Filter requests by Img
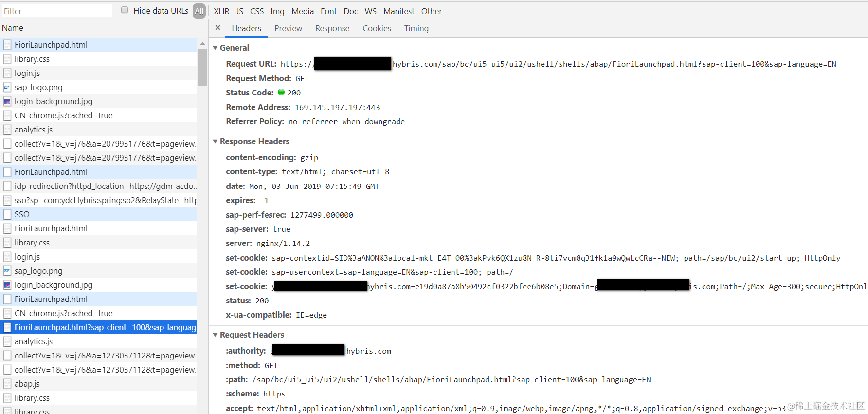The width and height of the screenshot is (868, 414). coord(277,11)
